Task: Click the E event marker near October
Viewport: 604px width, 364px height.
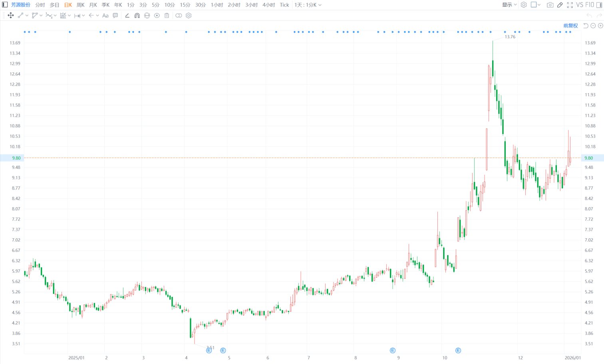Action: [x=458, y=350]
